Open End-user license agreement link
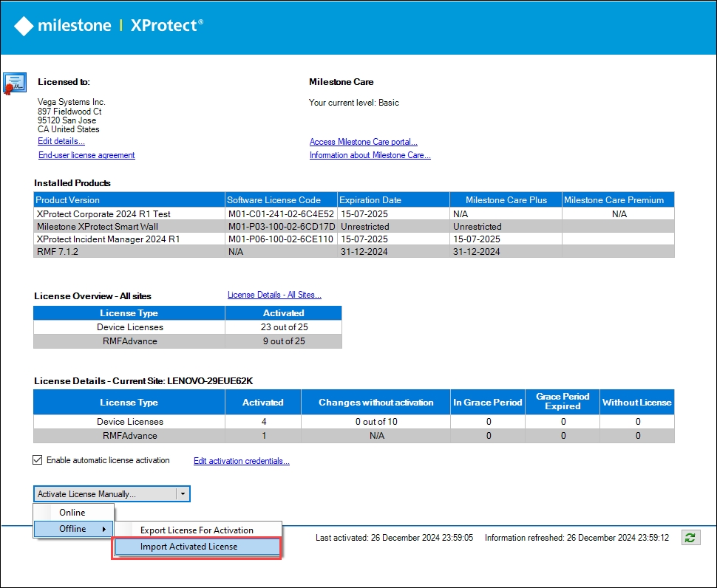The height and width of the screenshot is (588, 717). (86, 155)
